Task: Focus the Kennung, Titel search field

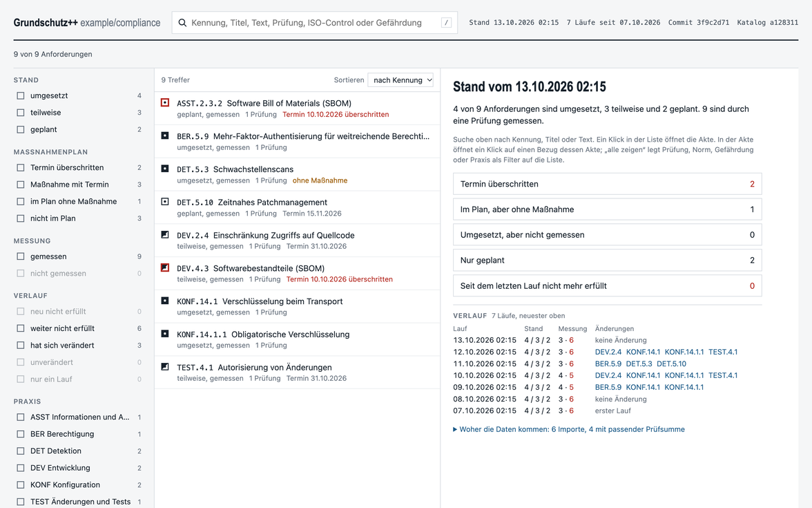Action: (x=314, y=23)
